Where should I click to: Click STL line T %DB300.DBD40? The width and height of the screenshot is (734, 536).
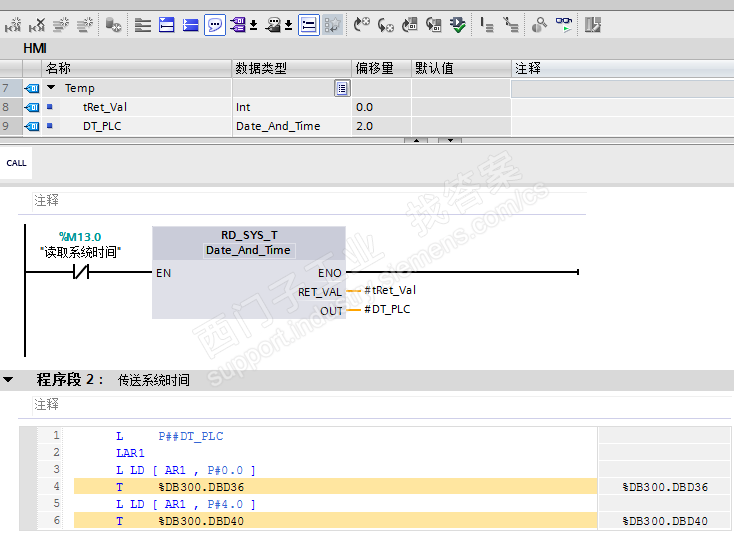pyautogui.click(x=335, y=521)
